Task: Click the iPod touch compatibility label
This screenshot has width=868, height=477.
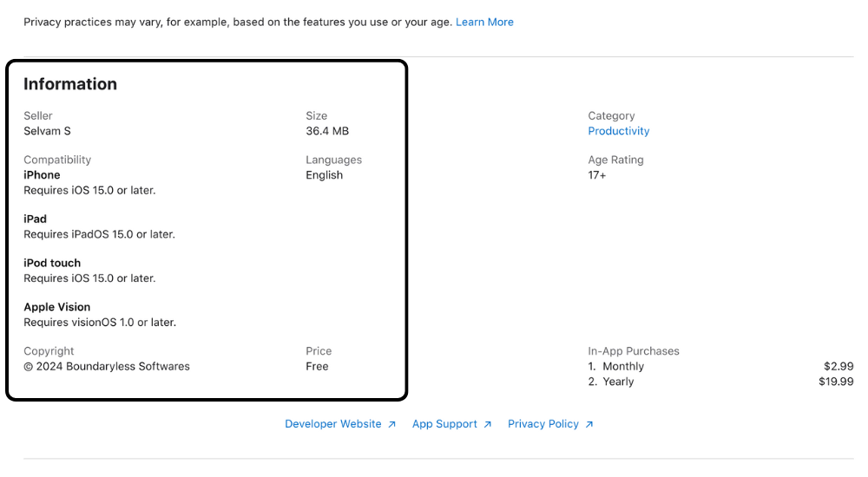Action: (52, 263)
